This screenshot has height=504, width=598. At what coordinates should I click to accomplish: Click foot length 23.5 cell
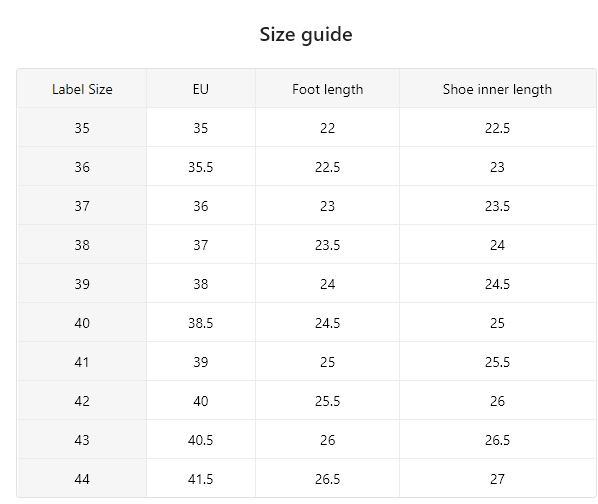(327, 245)
